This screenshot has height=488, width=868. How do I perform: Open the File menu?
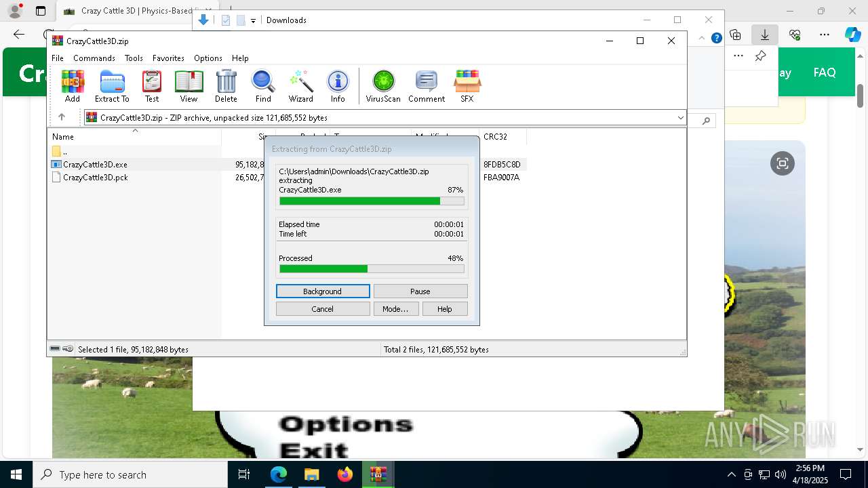[58, 58]
